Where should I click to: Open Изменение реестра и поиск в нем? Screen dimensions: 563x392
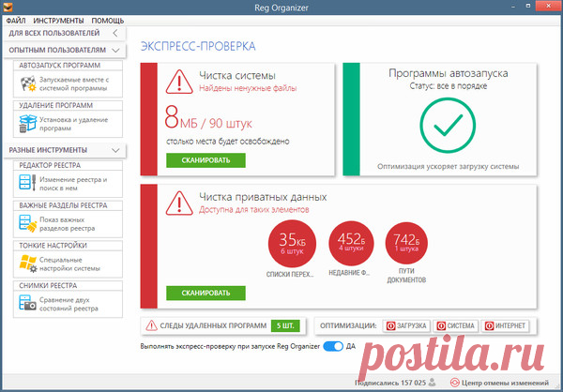(68, 184)
